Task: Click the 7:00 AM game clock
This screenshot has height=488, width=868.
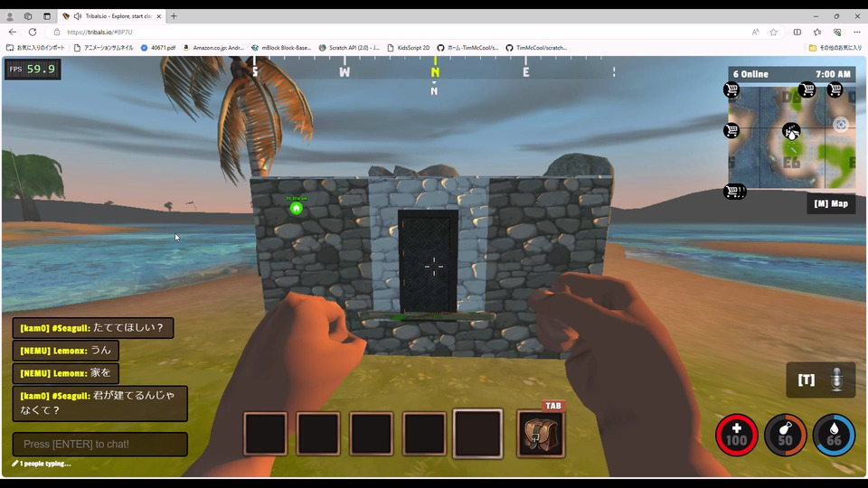Action: pyautogui.click(x=833, y=74)
